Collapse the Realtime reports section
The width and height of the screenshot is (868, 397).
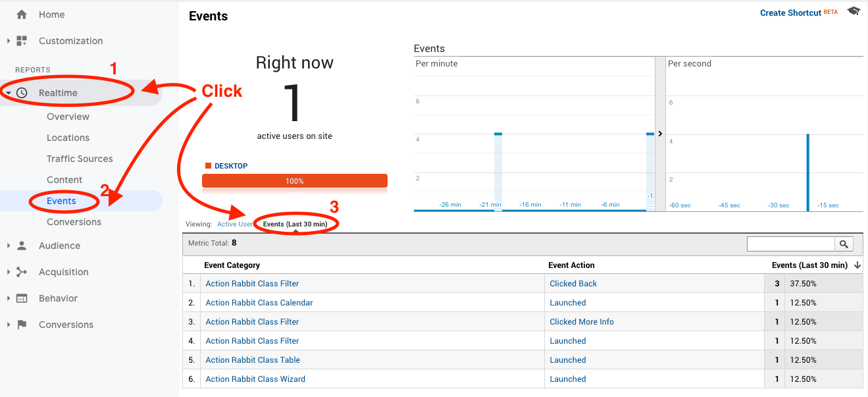(x=9, y=92)
